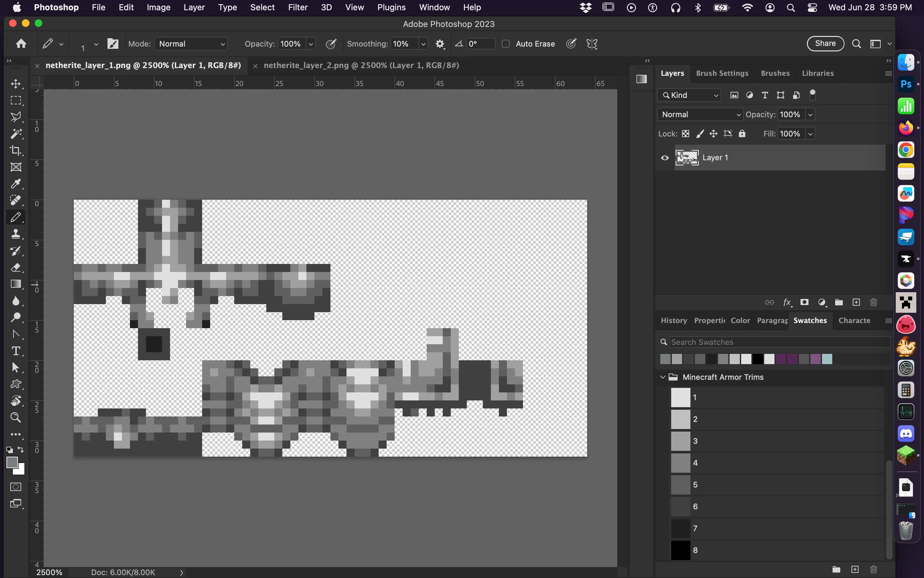This screenshot has width=924, height=578.
Task: Swap foreground and background colors
Action: coord(21,450)
